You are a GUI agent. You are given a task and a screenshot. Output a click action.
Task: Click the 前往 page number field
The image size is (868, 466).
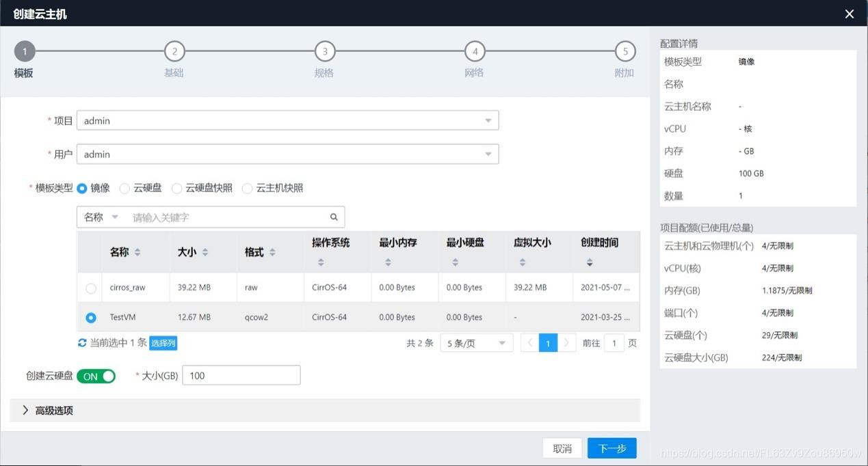(614, 343)
